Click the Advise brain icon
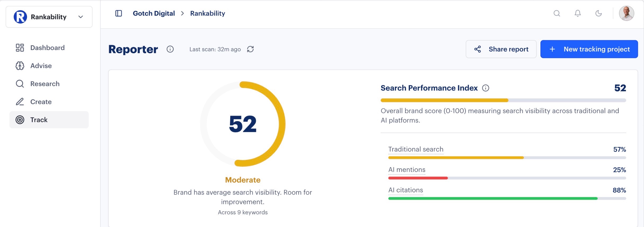This screenshot has height=227, width=644. (x=20, y=66)
